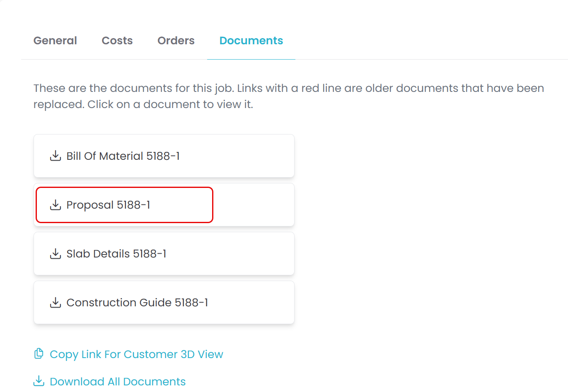
Task: Click the Construction Guide download icon
Action: pyautogui.click(x=56, y=303)
